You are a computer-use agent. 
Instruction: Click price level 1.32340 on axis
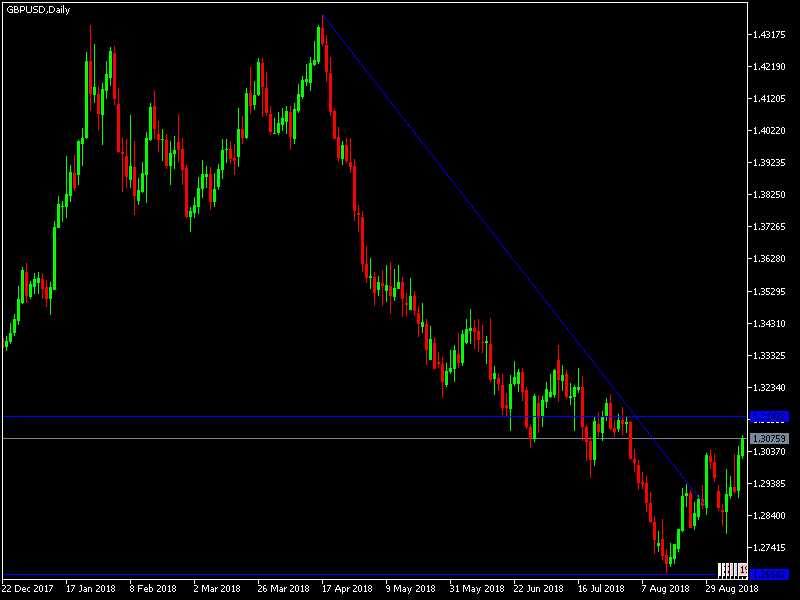pyautogui.click(x=769, y=388)
